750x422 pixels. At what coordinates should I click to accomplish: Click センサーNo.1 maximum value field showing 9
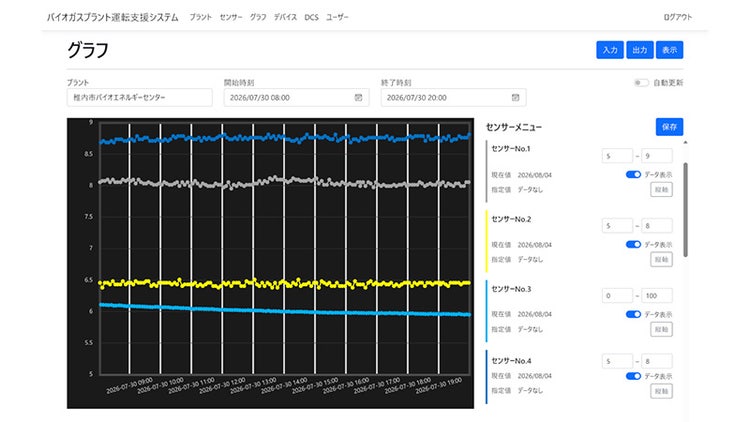click(657, 156)
